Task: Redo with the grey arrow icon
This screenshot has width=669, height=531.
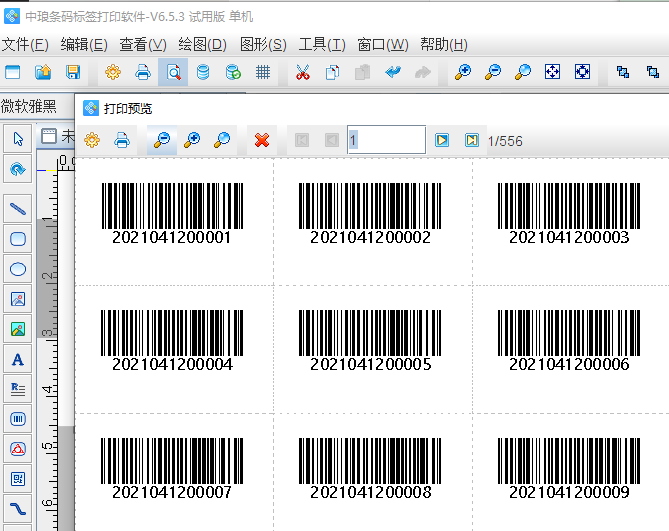Action: pos(422,72)
